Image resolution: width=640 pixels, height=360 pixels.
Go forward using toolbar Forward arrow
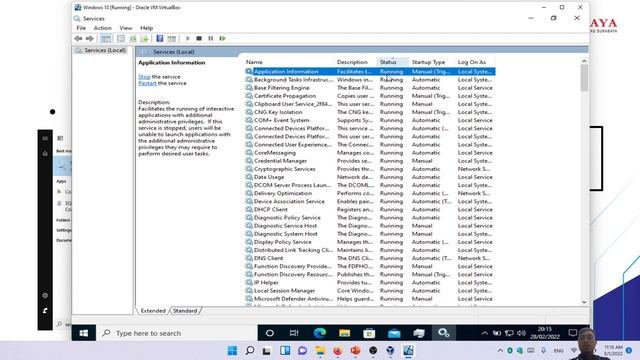(x=89, y=38)
